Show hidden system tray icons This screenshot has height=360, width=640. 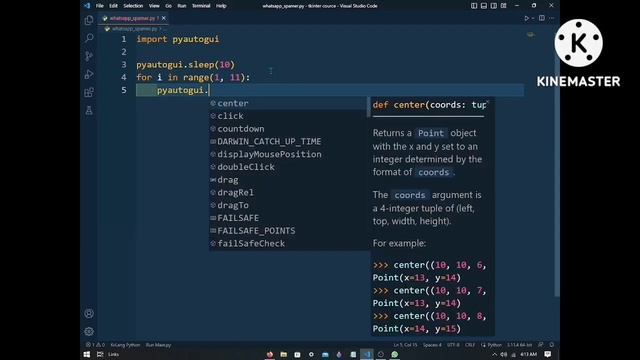coord(494,354)
